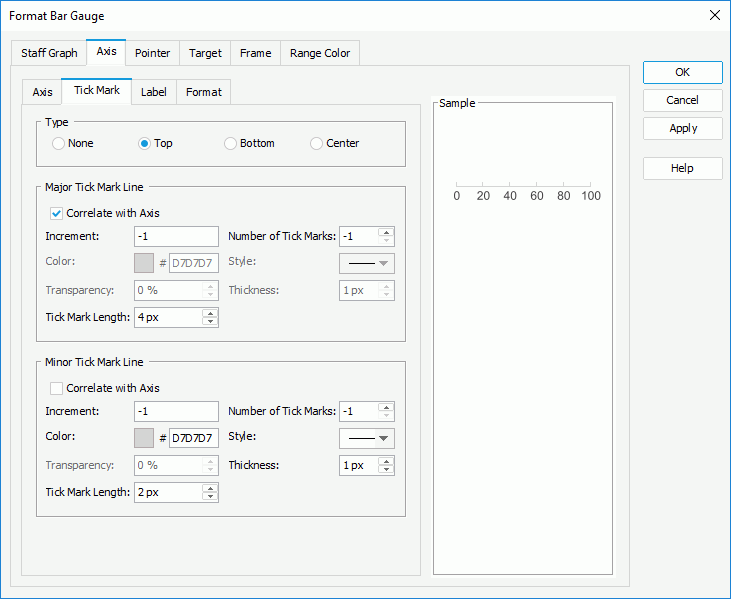The width and height of the screenshot is (731, 599).
Task: Increase Major Tick Mark Length
Action: (x=210, y=313)
